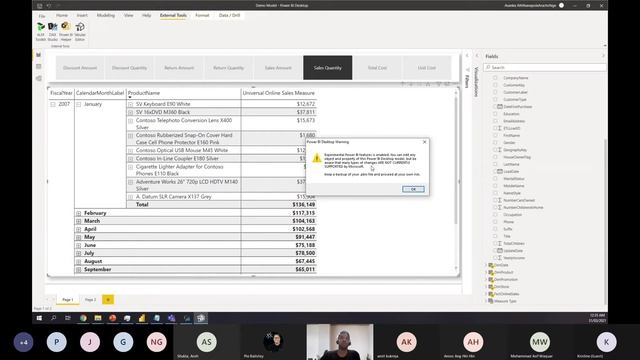Open the Modeling ribbon tab
This screenshot has height=360, width=640.
point(106,16)
